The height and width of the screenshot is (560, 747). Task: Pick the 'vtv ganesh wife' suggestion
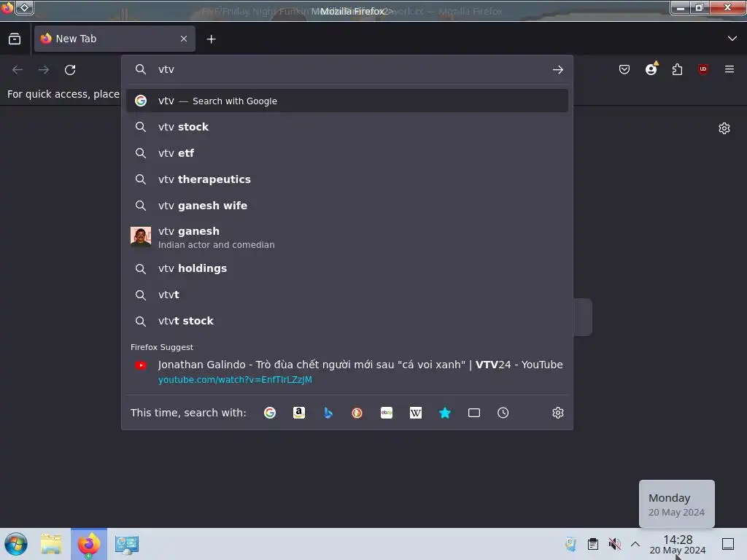pos(347,205)
